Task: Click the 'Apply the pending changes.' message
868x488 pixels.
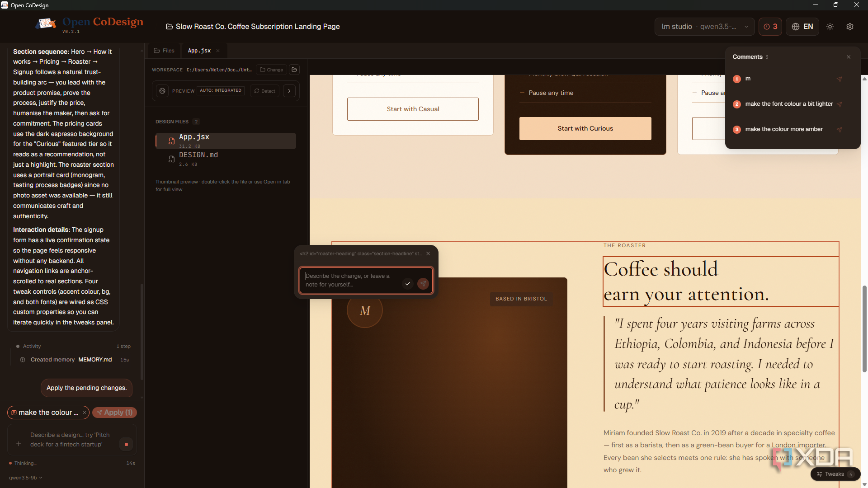Action: coord(86,388)
